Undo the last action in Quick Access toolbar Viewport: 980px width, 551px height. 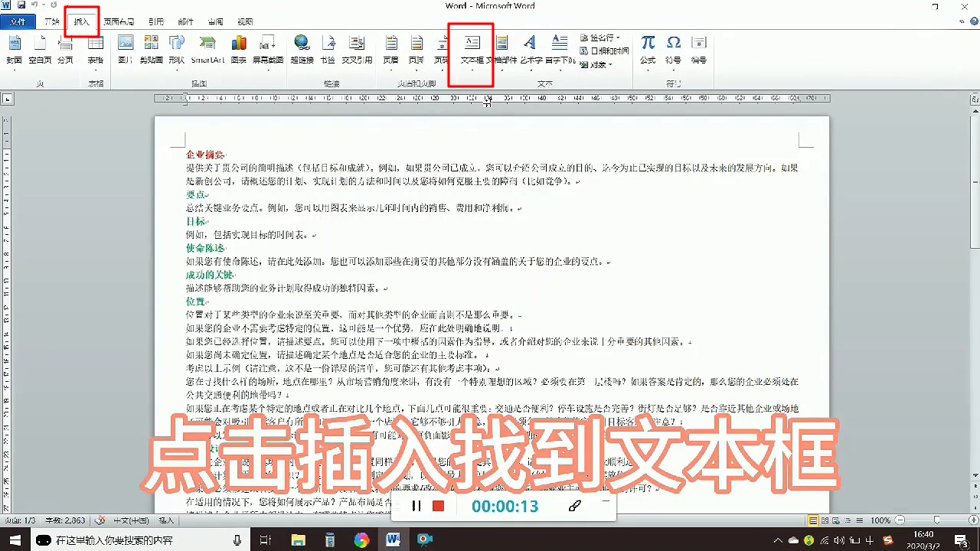coord(34,5)
